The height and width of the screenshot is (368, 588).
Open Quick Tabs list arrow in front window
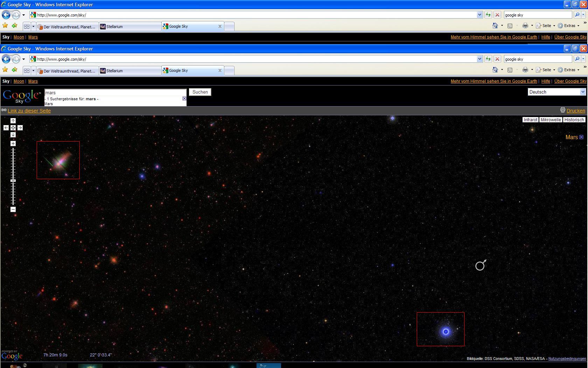click(33, 70)
